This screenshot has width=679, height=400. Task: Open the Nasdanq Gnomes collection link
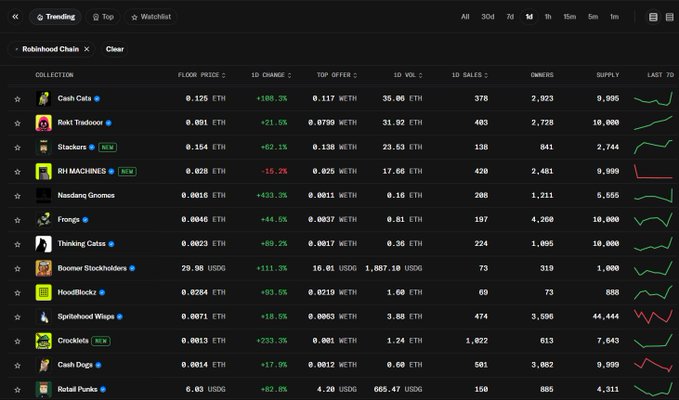(86, 196)
